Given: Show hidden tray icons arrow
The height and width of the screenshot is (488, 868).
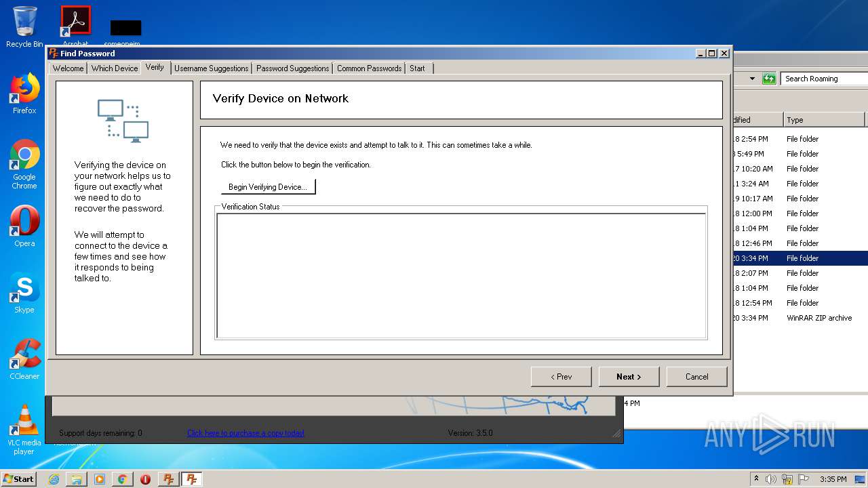Looking at the screenshot, I should (756, 479).
